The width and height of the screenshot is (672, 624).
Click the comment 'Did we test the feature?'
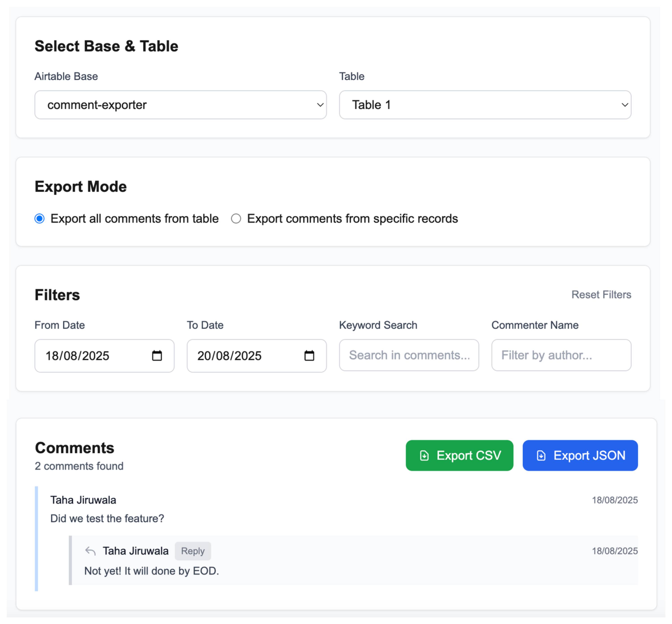pos(107,518)
